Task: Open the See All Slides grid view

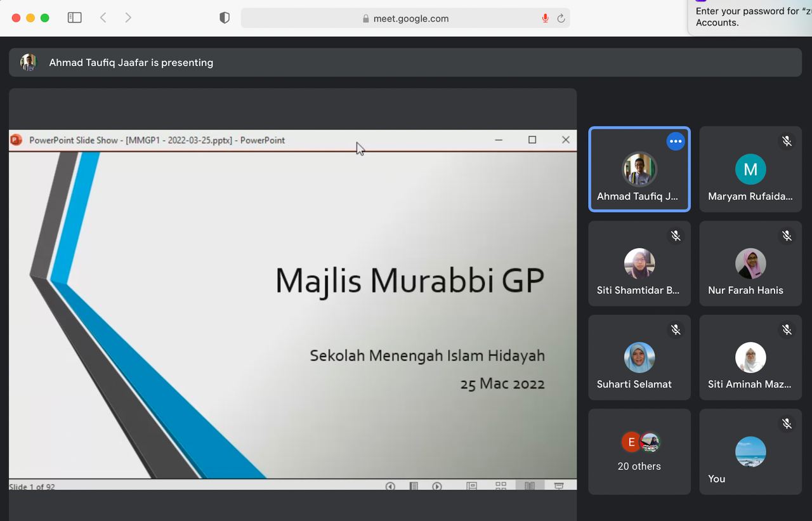Action: coord(501,486)
